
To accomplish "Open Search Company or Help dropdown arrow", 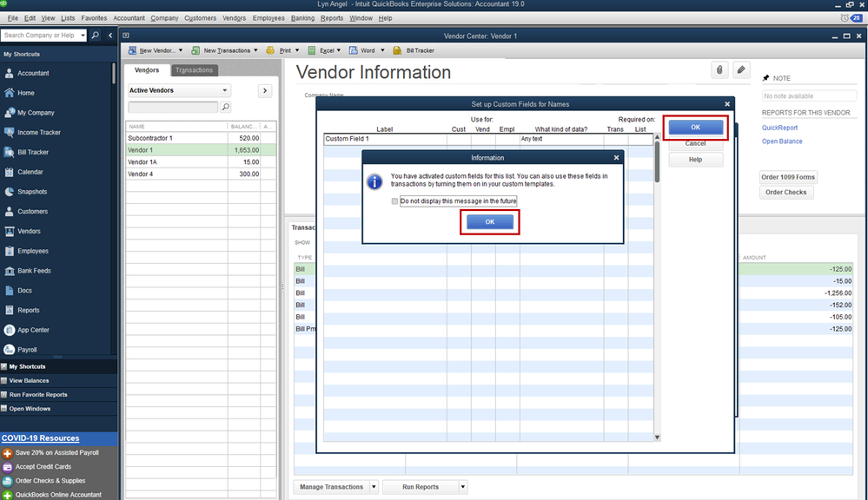I will point(83,36).
